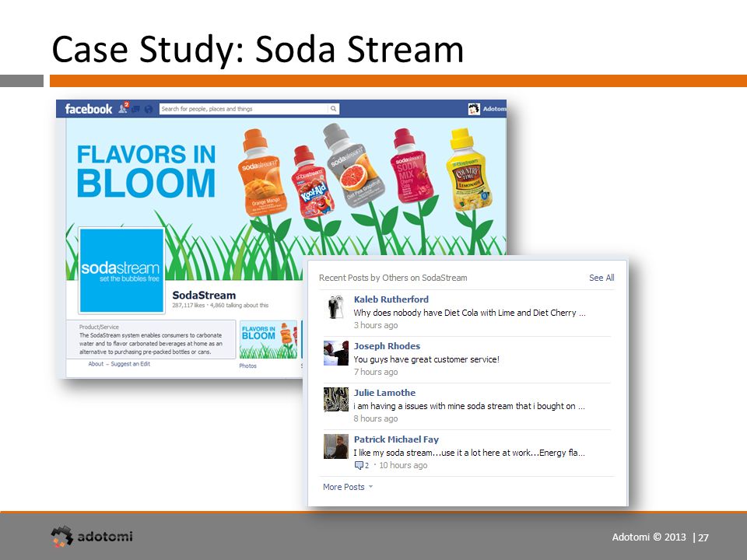The height and width of the screenshot is (560, 747).
Task: Open Patrick Michael Fay's profile name
Action: [x=396, y=439]
